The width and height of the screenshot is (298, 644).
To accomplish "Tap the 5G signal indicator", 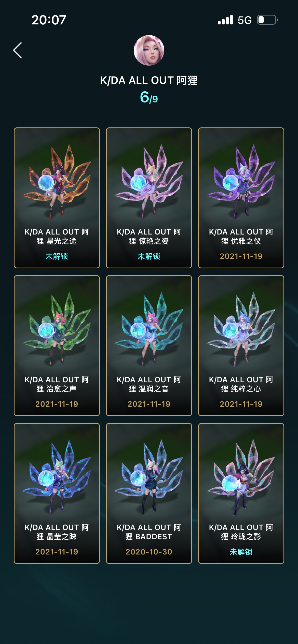I will 245,20.
